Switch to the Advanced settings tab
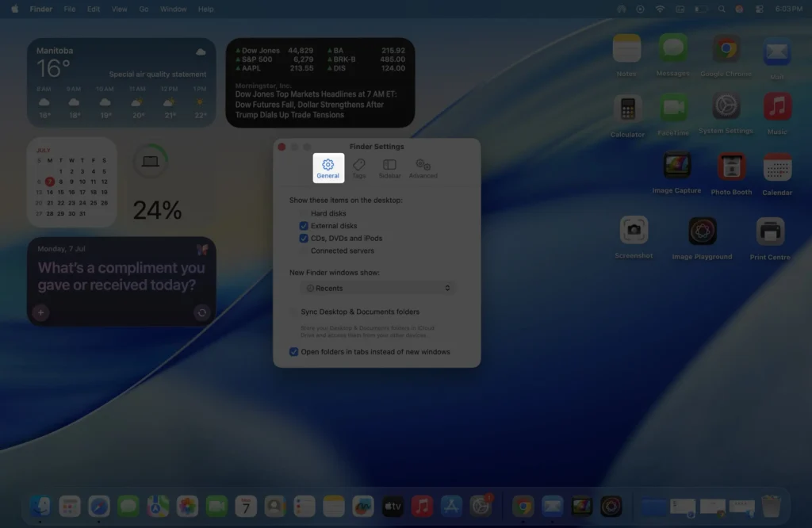 click(423, 166)
